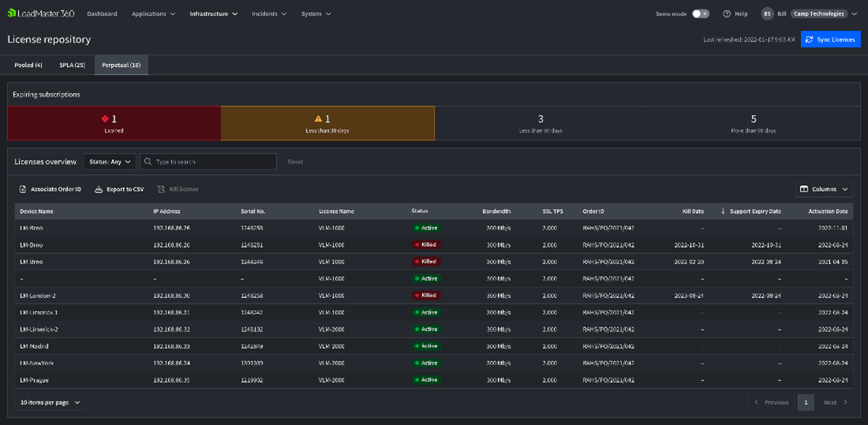Click the Reset filter link
Viewport: 868px width, 425px height.
point(295,162)
